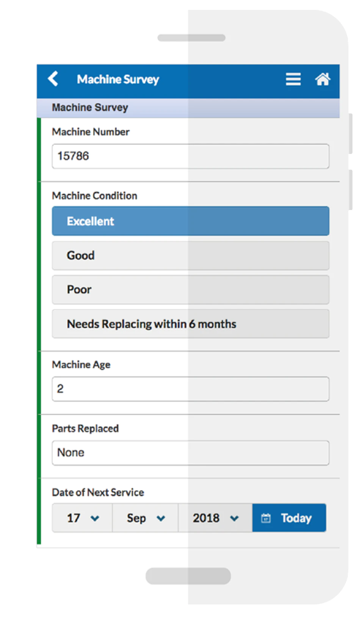Image resolution: width=364 pixels, height=634 pixels.
Task: Open the month dropdown showing Sep
Action: pyautogui.click(x=145, y=518)
